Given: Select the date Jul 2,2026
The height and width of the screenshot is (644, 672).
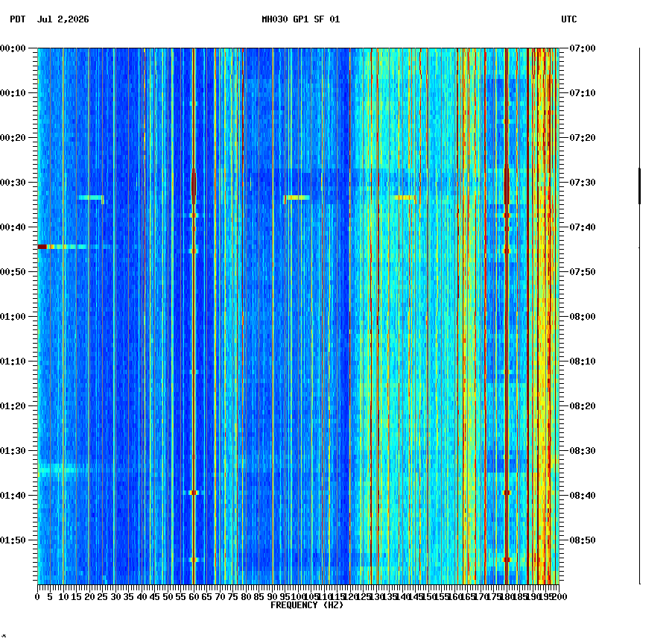Looking at the screenshot, I should click(x=63, y=19).
